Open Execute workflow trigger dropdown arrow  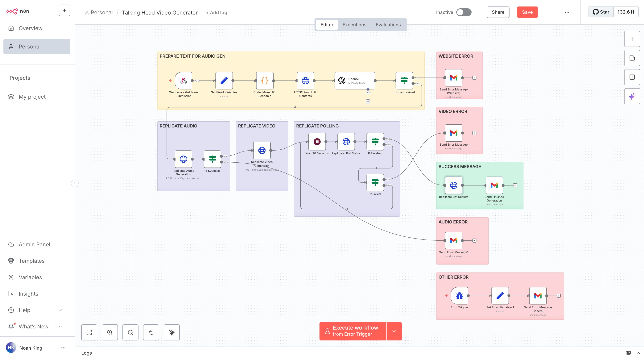pos(394,331)
